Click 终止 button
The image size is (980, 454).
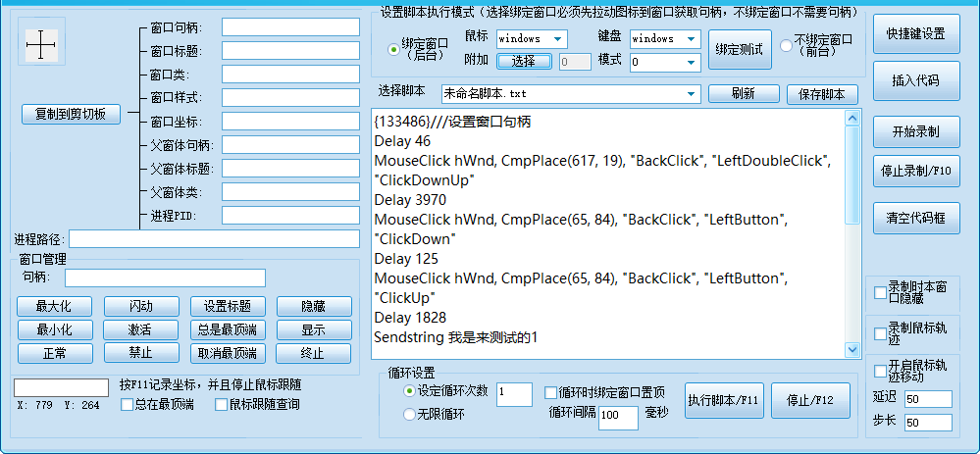(314, 353)
